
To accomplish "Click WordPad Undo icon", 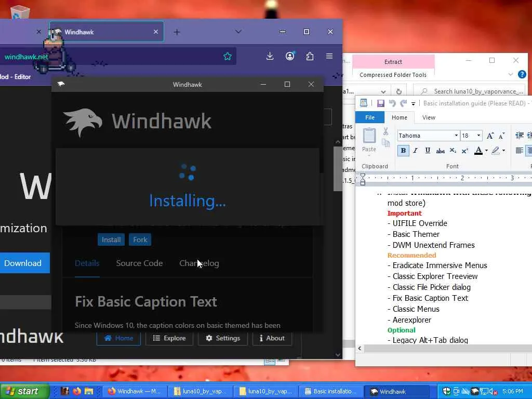I will coord(393,103).
